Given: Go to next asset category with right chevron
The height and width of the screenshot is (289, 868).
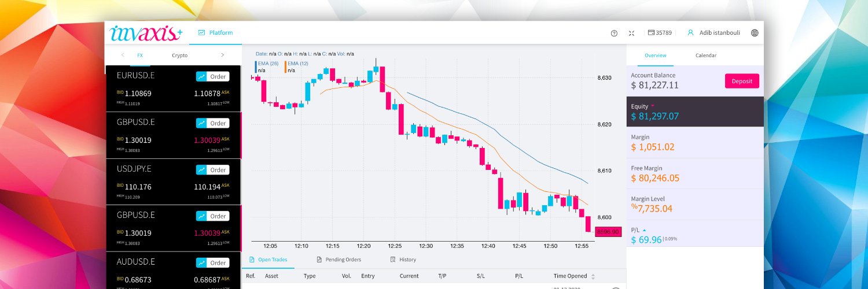Looking at the screenshot, I should click(222, 55).
